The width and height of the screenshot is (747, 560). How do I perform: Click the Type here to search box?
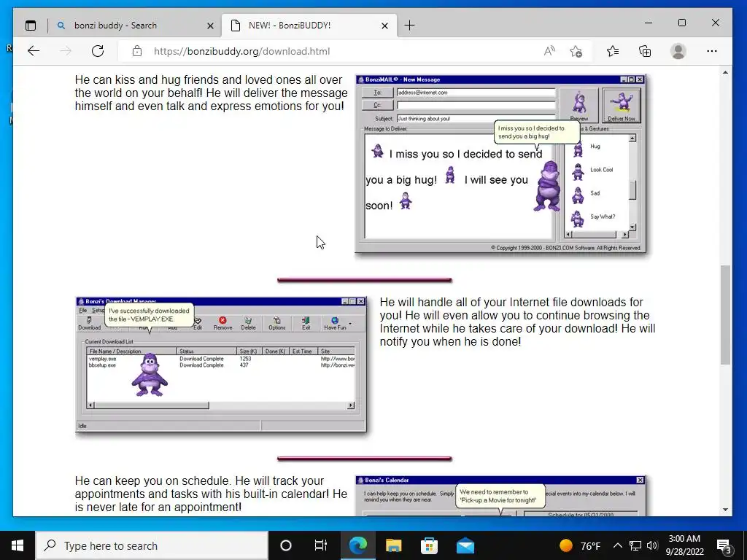152,545
